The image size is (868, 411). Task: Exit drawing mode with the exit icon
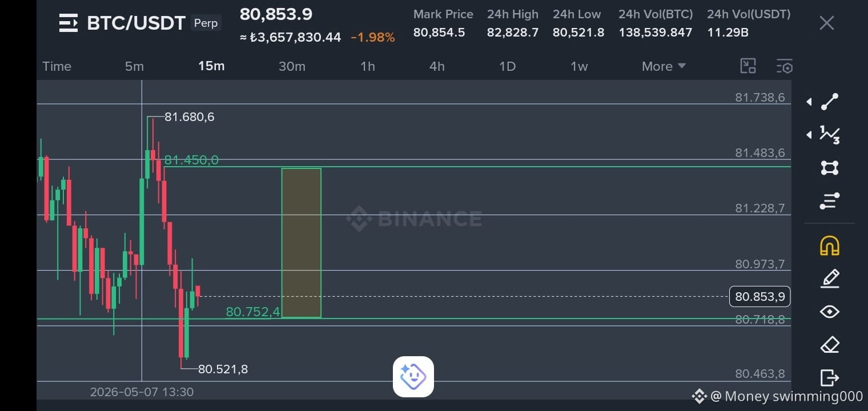[829, 377]
